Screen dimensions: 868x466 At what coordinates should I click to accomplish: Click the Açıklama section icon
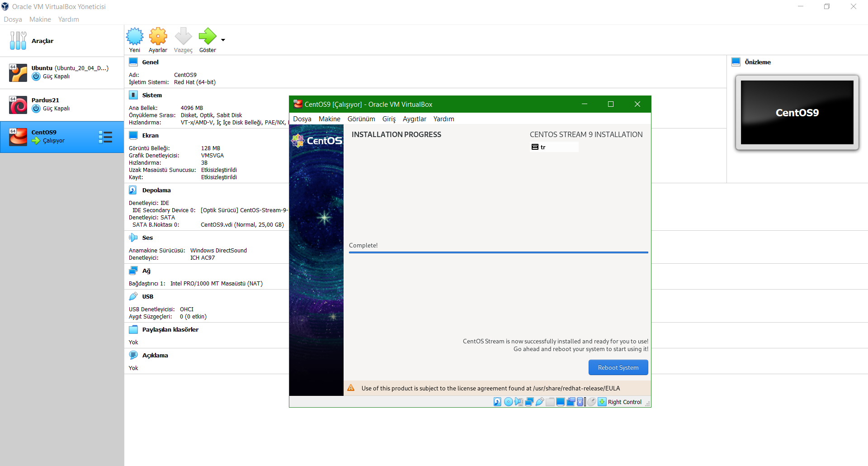click(133, 355)
